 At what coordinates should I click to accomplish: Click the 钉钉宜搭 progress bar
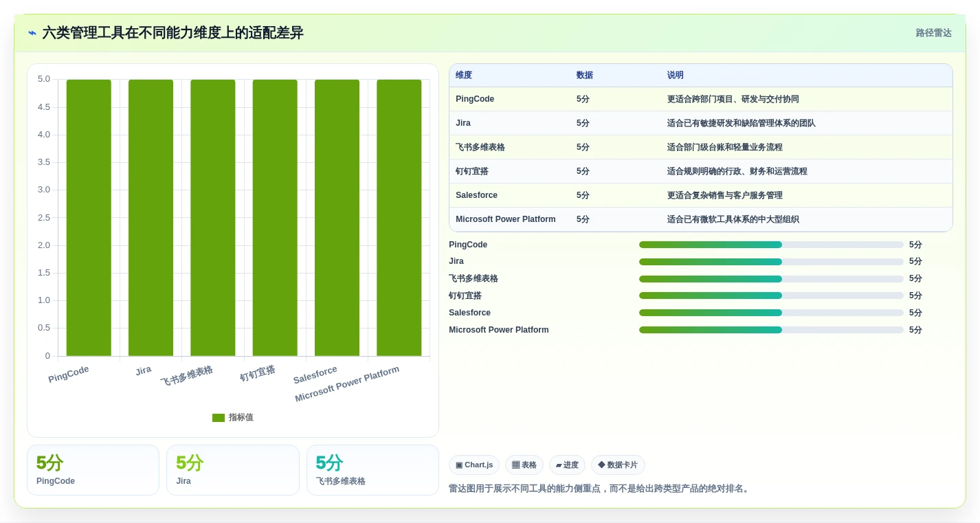click(771, 296)
